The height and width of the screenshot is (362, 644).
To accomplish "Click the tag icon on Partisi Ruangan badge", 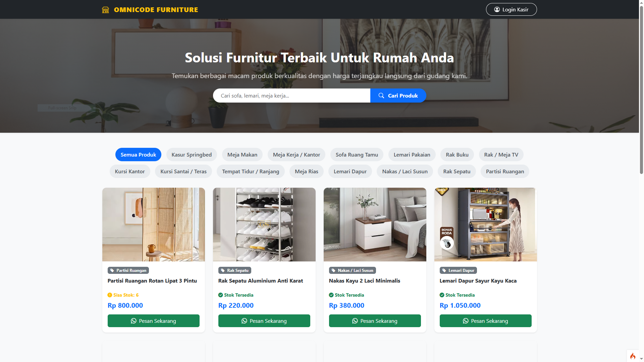I will point(112,270).
